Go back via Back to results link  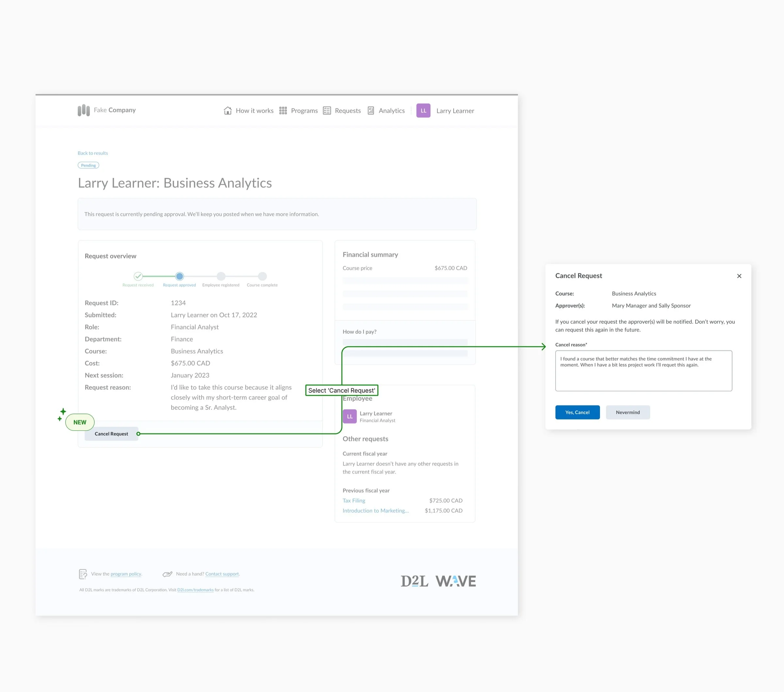click(93, 153)
